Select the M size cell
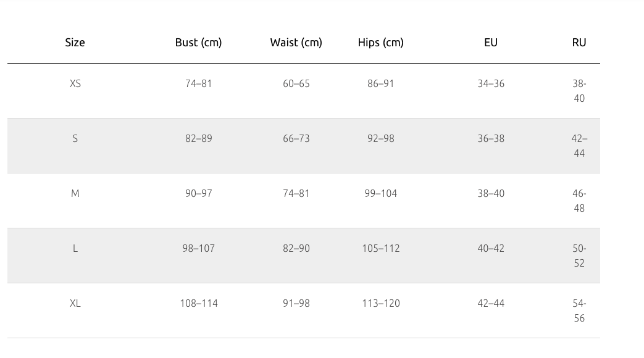Screen dimensions: 644x358 (x=75, y=193)
